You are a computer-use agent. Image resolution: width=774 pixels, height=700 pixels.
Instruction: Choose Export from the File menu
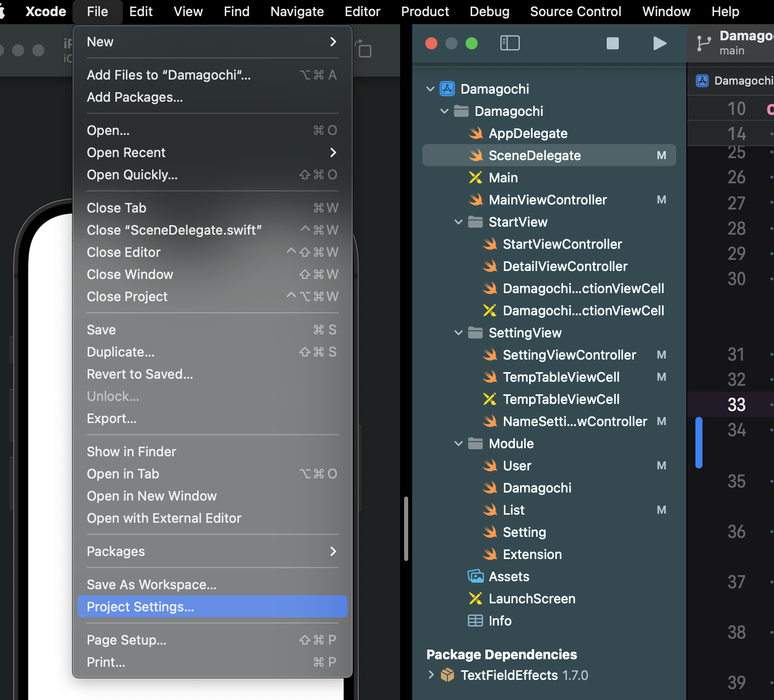coord(212,418)
